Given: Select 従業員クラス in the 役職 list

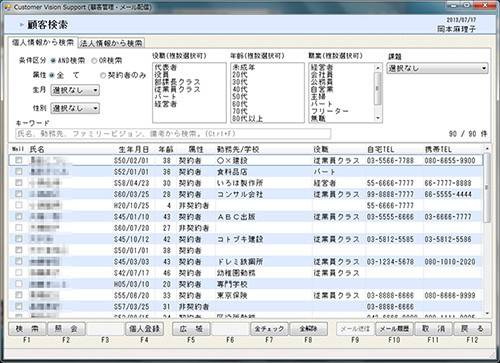Looking at the screenshot, I should [177, 89].
